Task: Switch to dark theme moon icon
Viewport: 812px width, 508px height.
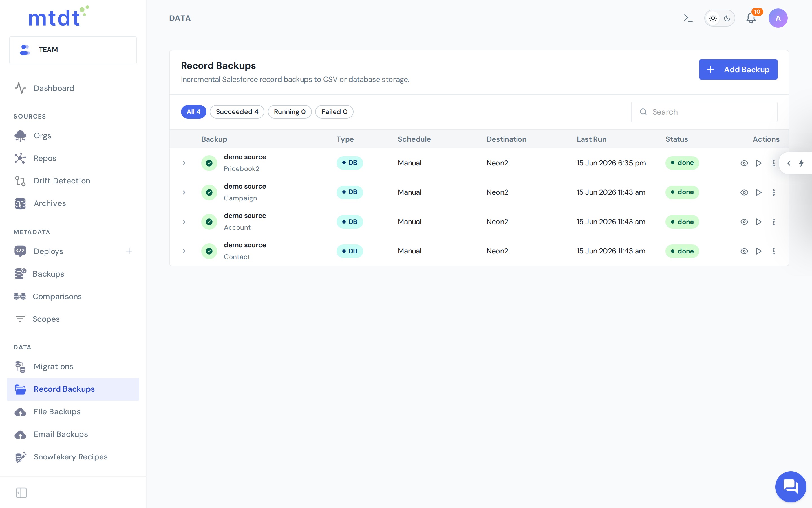Action: click(727, 18)
